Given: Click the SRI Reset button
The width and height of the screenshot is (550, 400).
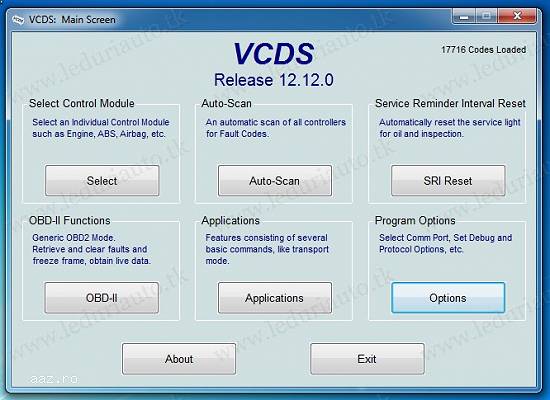Looking at the screenshot, I should [x=448, y=181].
